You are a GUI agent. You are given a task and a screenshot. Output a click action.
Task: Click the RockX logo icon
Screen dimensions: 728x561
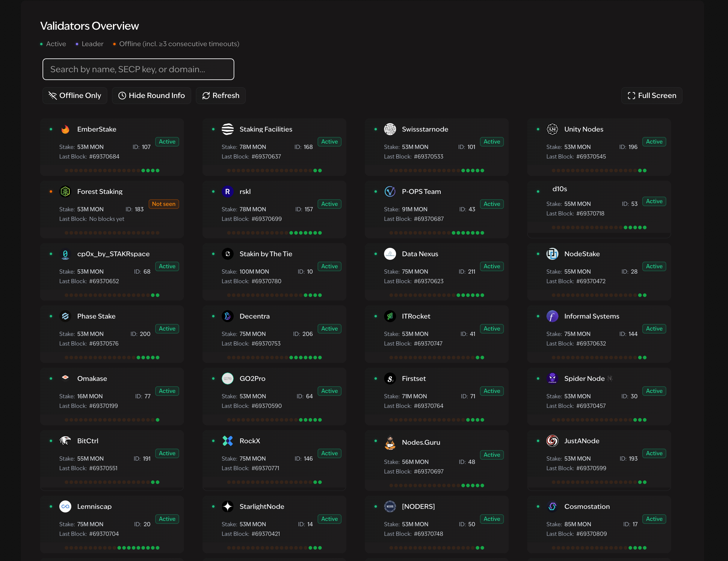pos(228,441)
